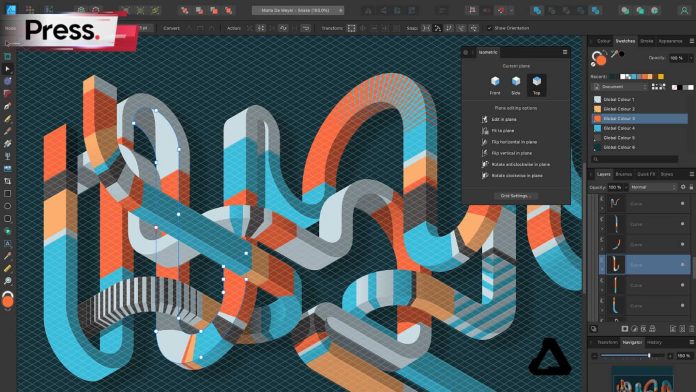Switch to the Export persona icon
696x392 pixels.
click(x=48, y=10)
